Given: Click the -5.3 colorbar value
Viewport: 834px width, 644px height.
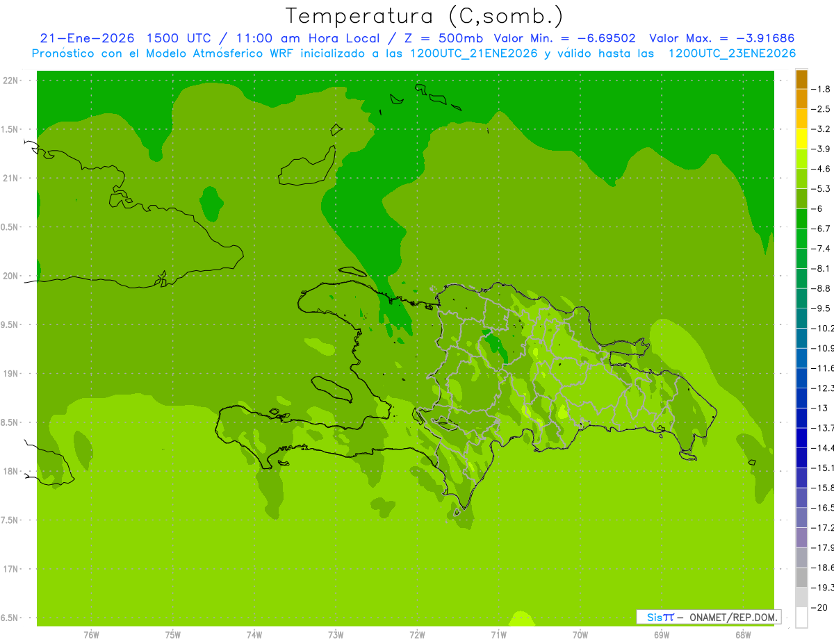Looking at the screenshot, I should point(821,189).
